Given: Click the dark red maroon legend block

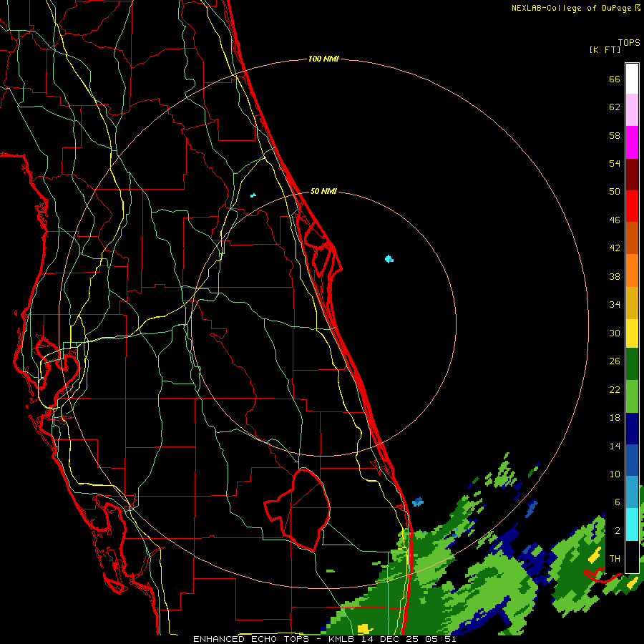Looking at the screenshot, I should (632, 174).
